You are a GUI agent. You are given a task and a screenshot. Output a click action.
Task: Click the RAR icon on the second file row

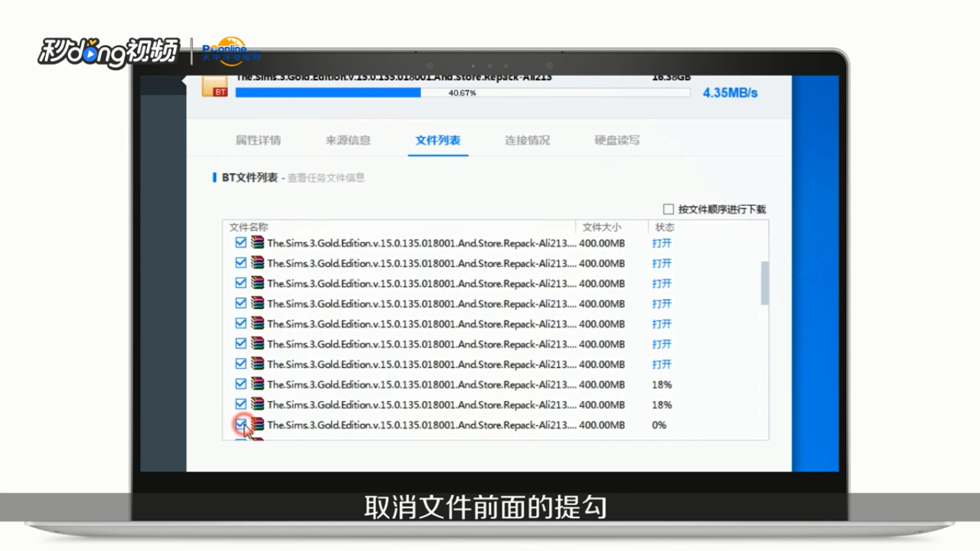(x=257, y=263)
